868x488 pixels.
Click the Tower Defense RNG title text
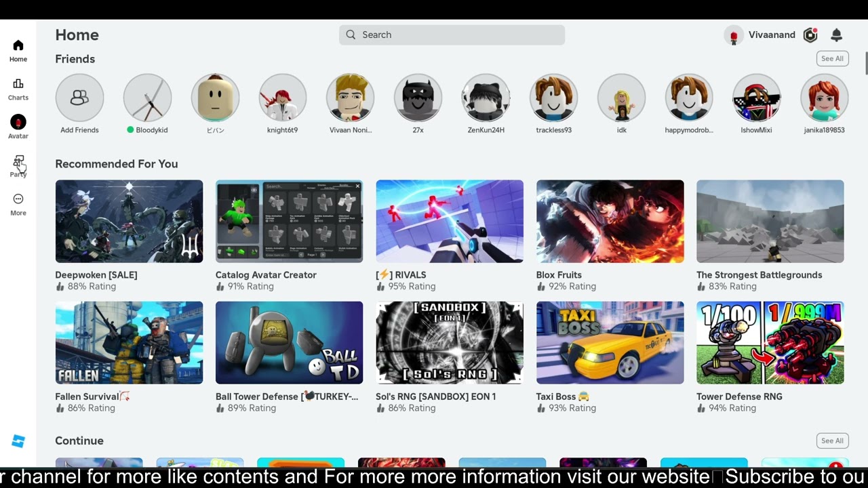pyautogui.click(x=739, y=396)
